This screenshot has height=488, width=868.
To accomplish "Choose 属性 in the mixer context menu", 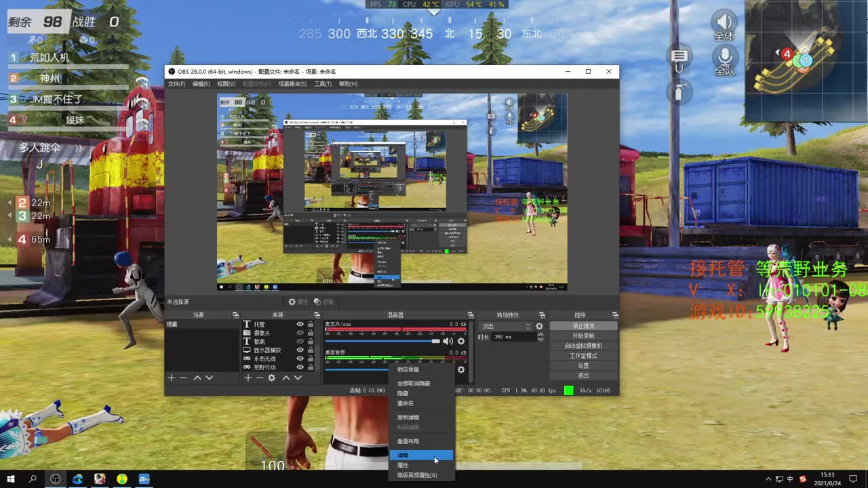I will [421, 466].
